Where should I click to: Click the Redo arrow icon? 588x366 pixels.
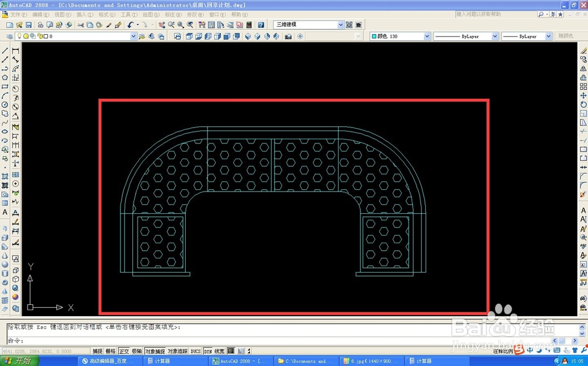[x=145, y=25]
